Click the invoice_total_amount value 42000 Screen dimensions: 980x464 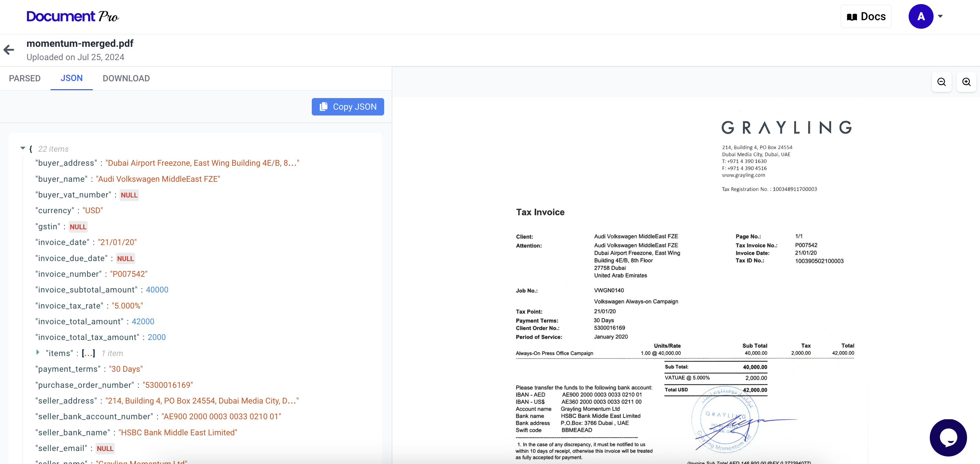[x=143, y=321]
